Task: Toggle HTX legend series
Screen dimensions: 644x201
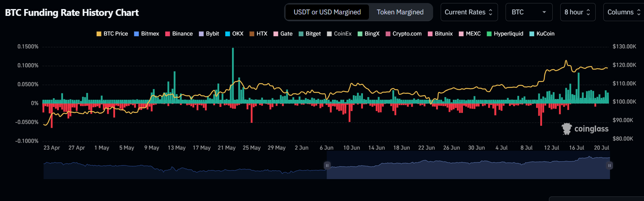Action: click(258, 34)
